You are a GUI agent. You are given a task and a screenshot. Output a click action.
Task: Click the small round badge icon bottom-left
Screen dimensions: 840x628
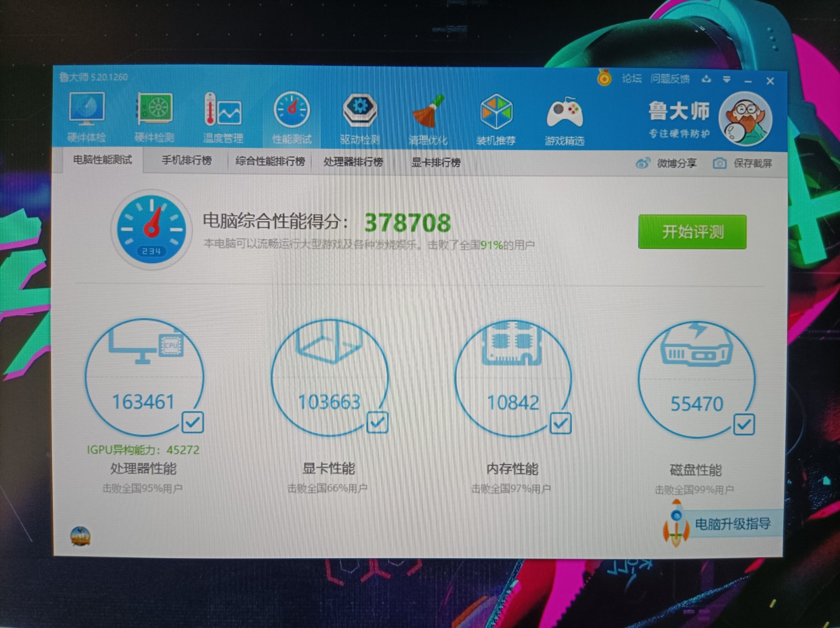point(80,536)
